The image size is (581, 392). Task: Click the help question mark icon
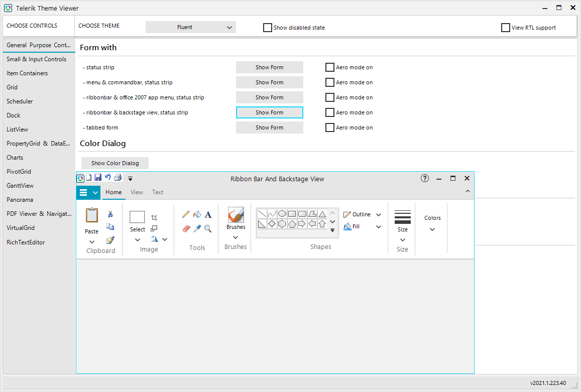tap(425, 179)
